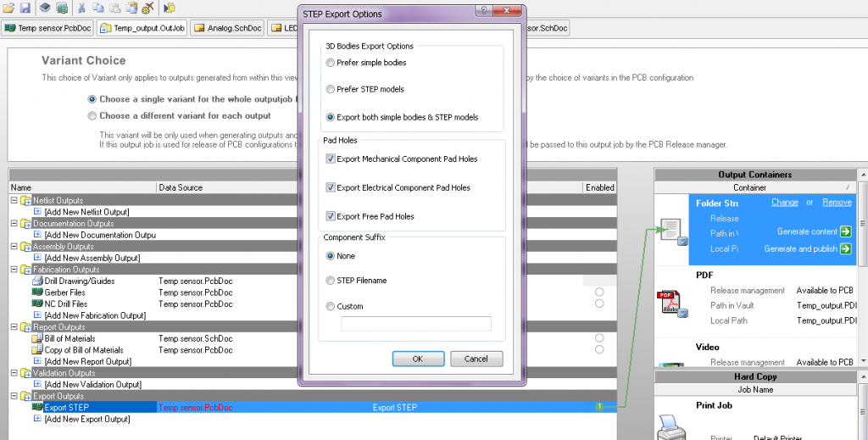This screenshot has height=440, width=868.
Task: Select the Add New Fabrication Output row
Action: click(x=95, y=315)
